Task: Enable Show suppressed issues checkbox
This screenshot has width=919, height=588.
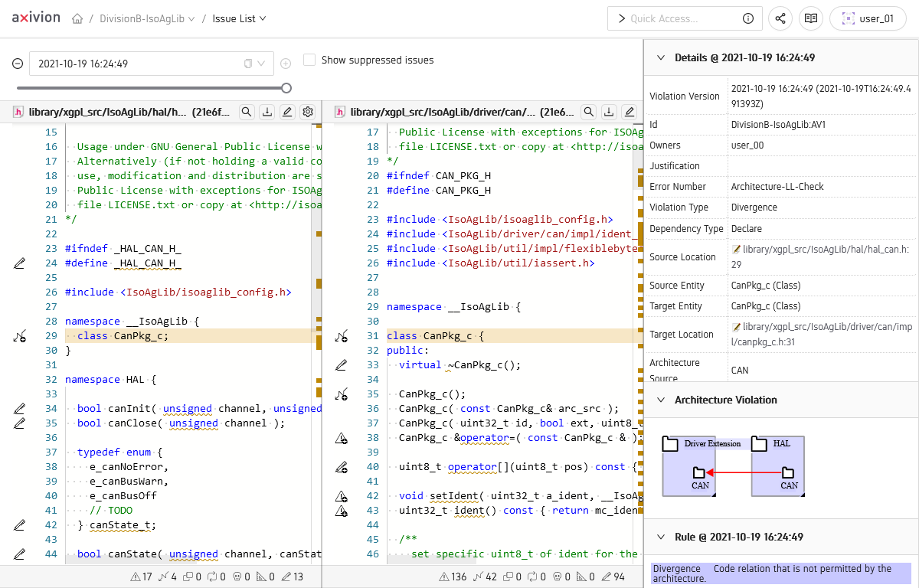Action: pos(309,60)
